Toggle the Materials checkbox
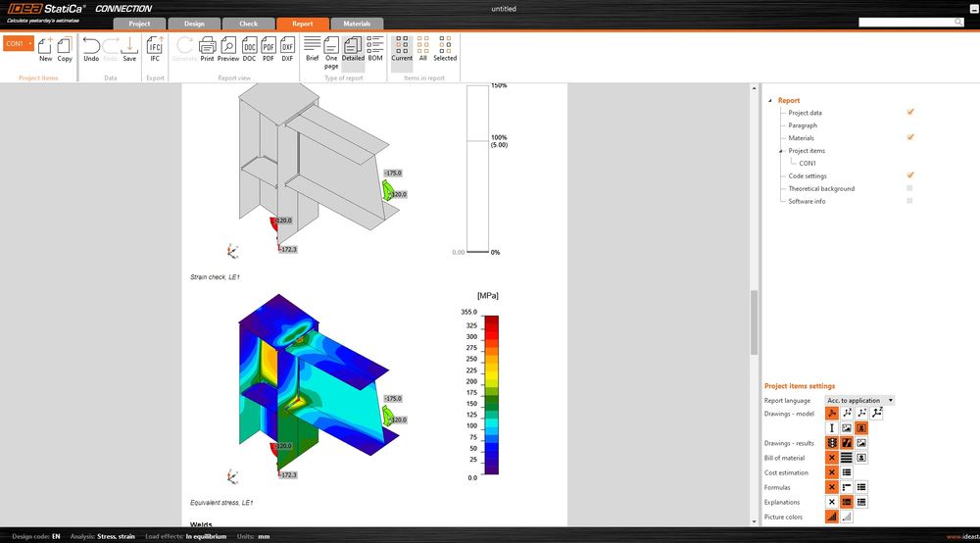The width and height of the screenshot is (980, 543). [910, 137]
